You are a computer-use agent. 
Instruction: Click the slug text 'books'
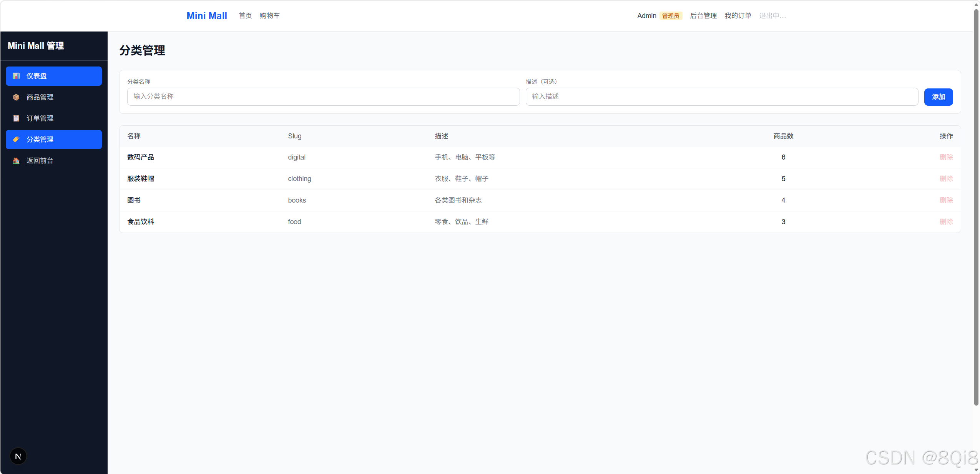click(297, 200)
